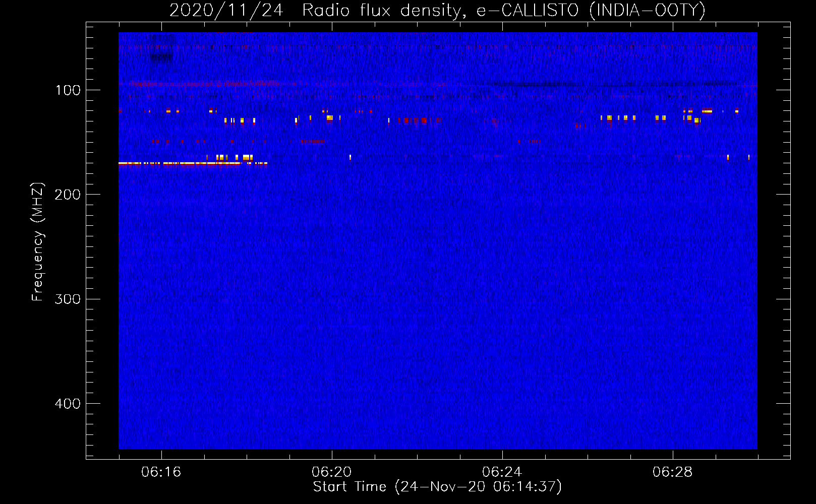816x504 pixels.
Task: Click the bright horizontal emission line near 170 MHz
Action: point(193,163)
